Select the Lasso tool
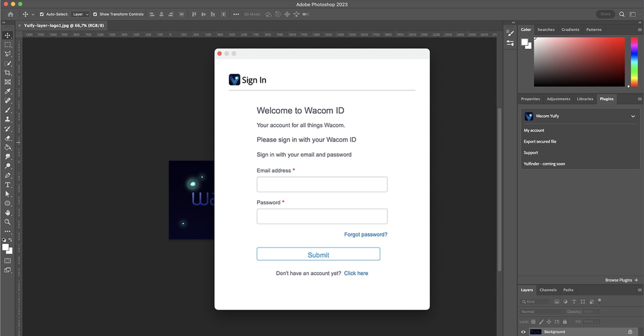The image size is (644, 336). [x=8, y=54]
